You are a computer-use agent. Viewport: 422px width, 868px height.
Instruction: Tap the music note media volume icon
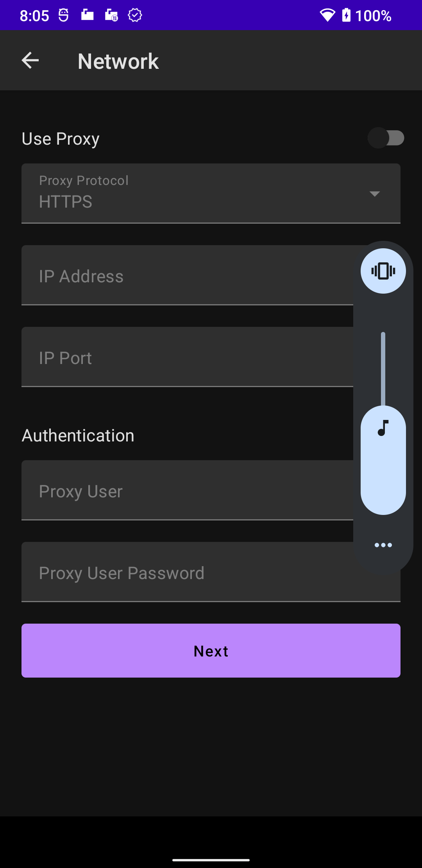click(x=383, y=428)
